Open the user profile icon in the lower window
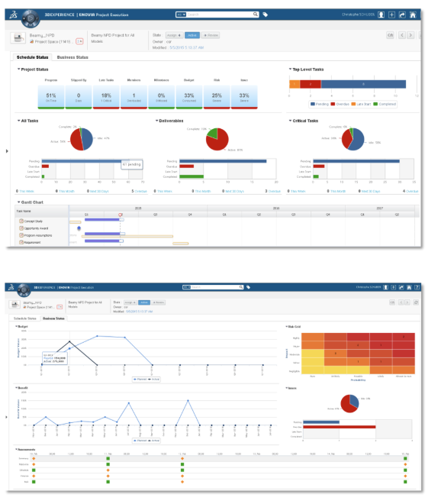The width and height of the screenshot is (438, 504). click(385, 287)
